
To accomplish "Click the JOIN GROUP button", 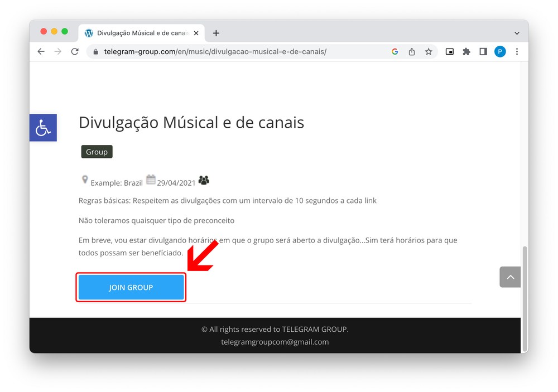I will (x=131, y=287).
